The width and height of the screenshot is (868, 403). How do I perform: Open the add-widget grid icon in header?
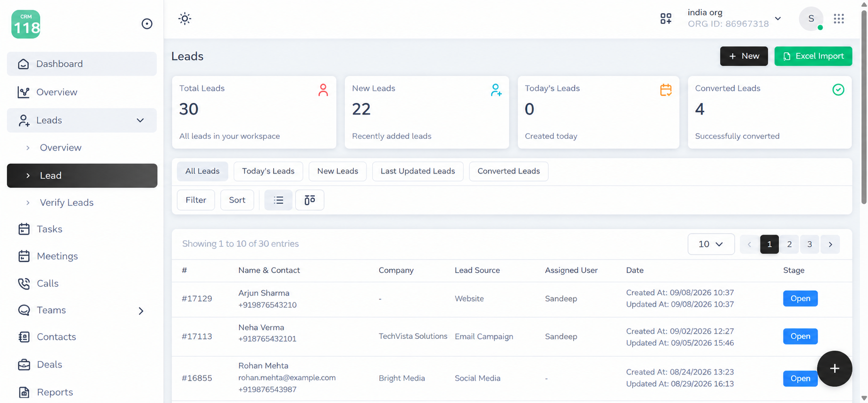(x=666, y=18)
